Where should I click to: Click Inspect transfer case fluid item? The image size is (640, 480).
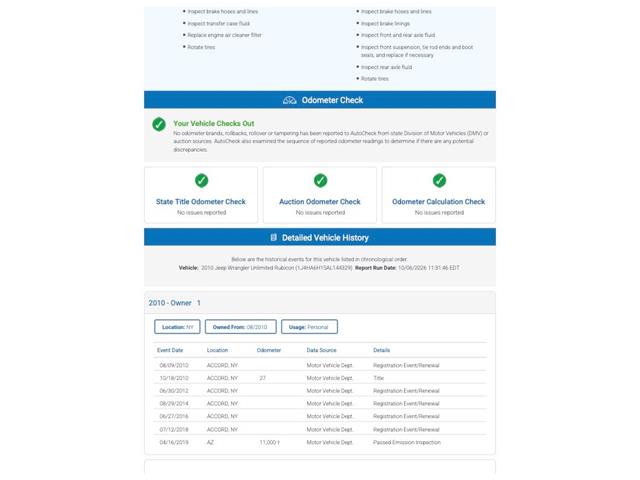pyautogui.click(x=218, y=24)
